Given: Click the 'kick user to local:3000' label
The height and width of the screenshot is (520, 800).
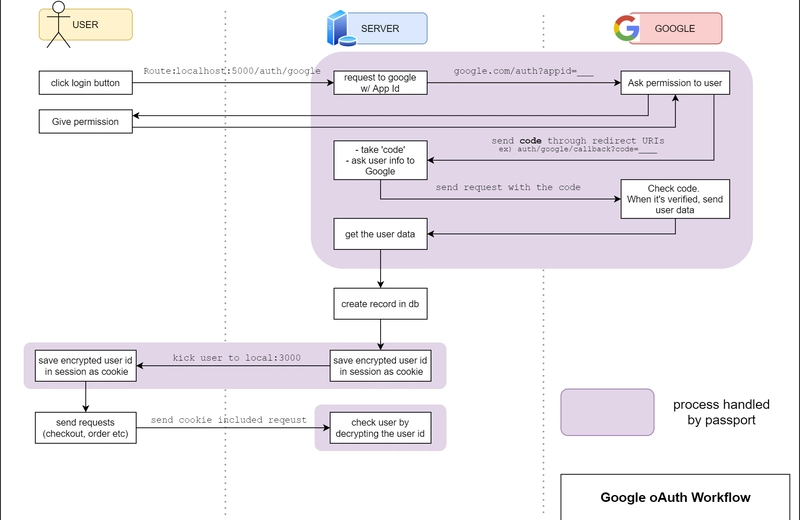Looking at the screenshot, I should (236, 358).
